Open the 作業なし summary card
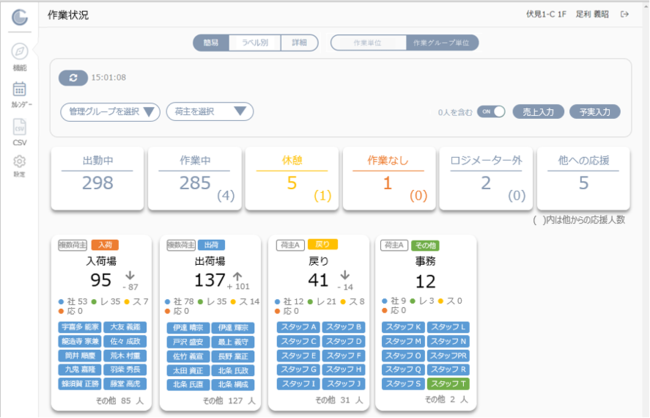This screenshot has width=650, height=418. (389, 178)
